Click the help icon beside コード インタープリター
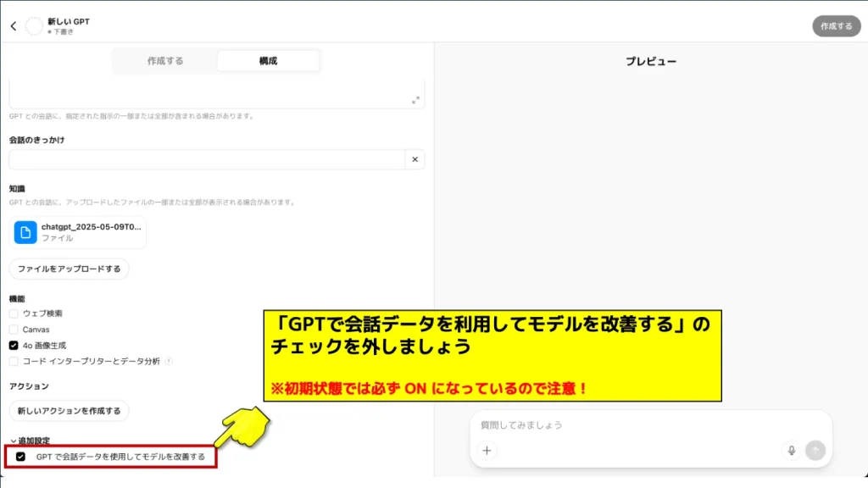This screenshot has width=868, height=488. click(169, 361)
